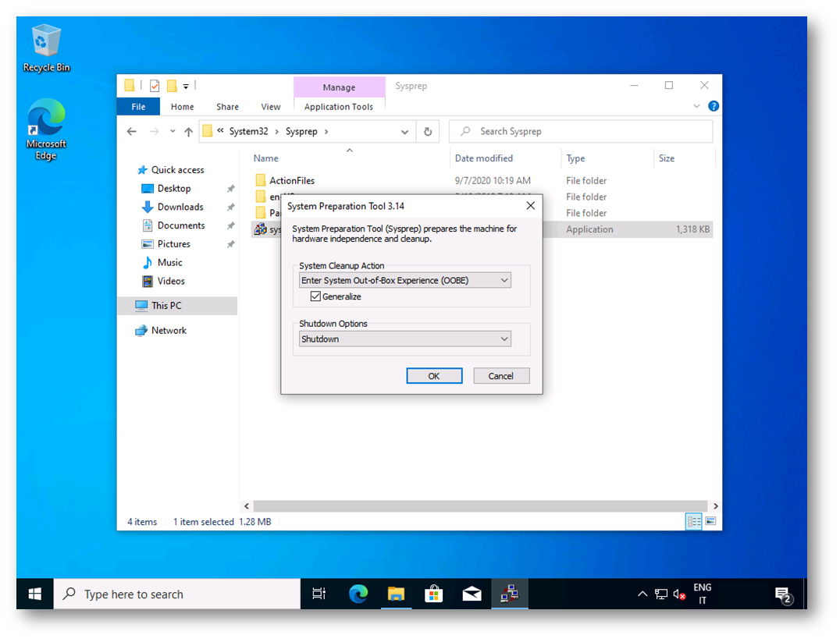Switch to large icons view toggle
Screen dimensions: 840x642
710,521
